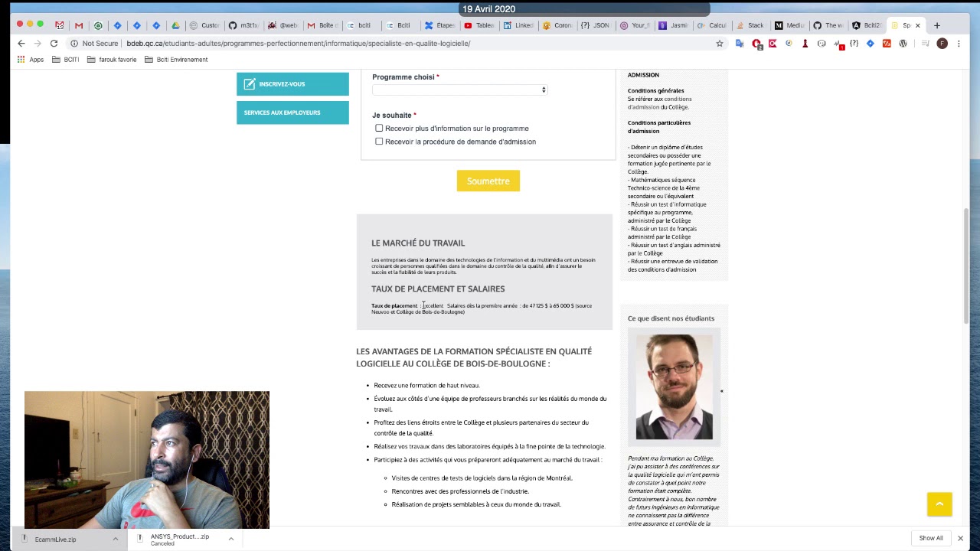Screen dimensions: 980x551
Task: Check Recevoir la procédure de demande d'admission
Action: tap(379, 142)
